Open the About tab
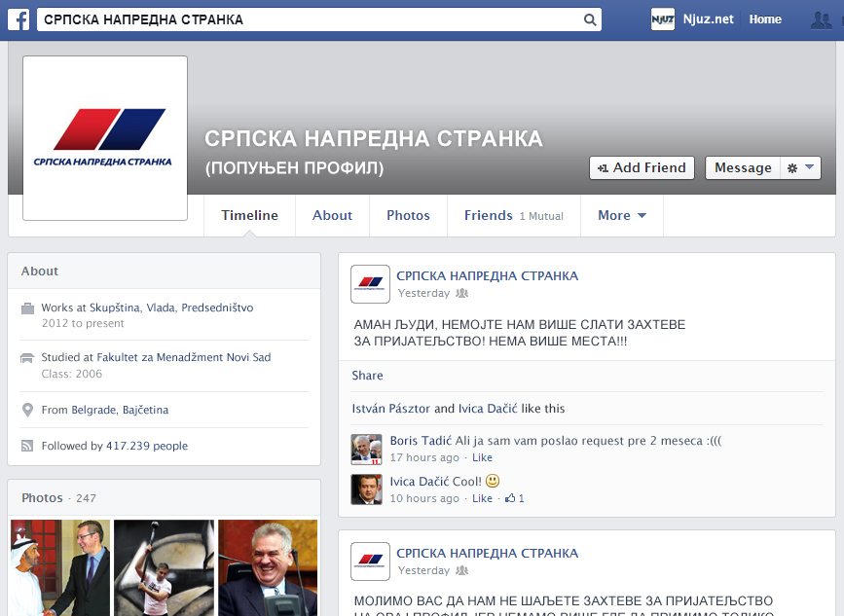The width and height of the screenshot is (844, 616). 332,215
